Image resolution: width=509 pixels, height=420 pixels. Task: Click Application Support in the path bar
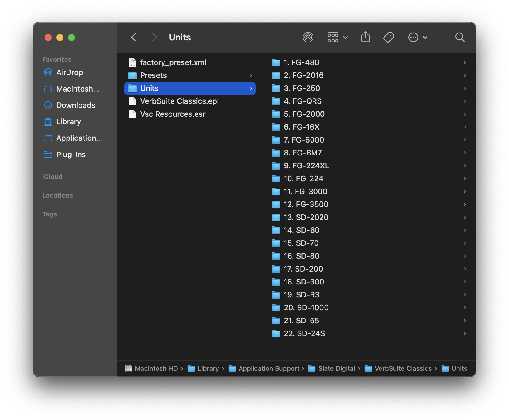[x=264, y=368]
